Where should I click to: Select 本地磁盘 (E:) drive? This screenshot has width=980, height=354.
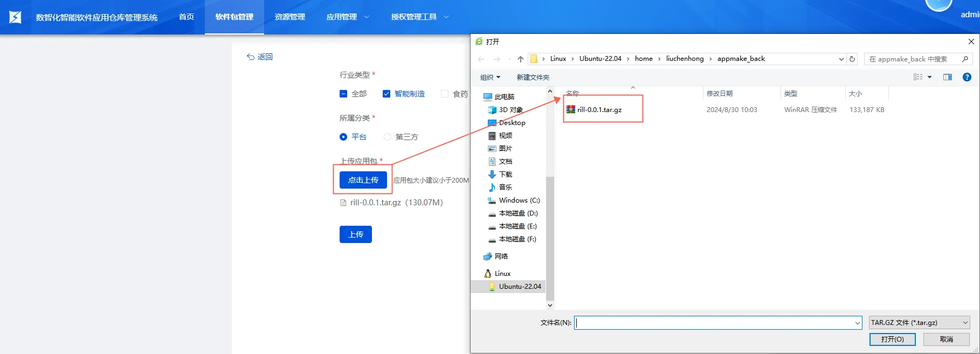pos(513,226)
